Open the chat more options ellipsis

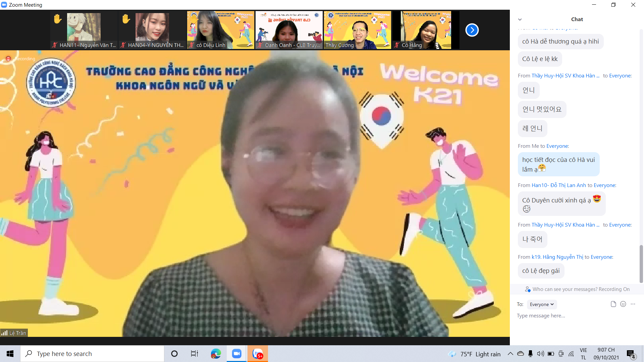[633, 304]
